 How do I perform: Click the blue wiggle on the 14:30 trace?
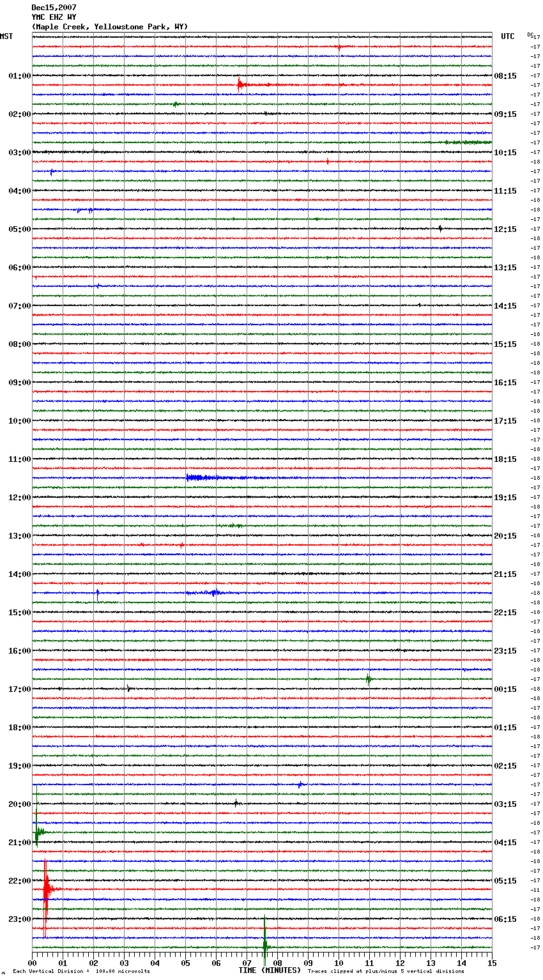[x=214, y=593]
